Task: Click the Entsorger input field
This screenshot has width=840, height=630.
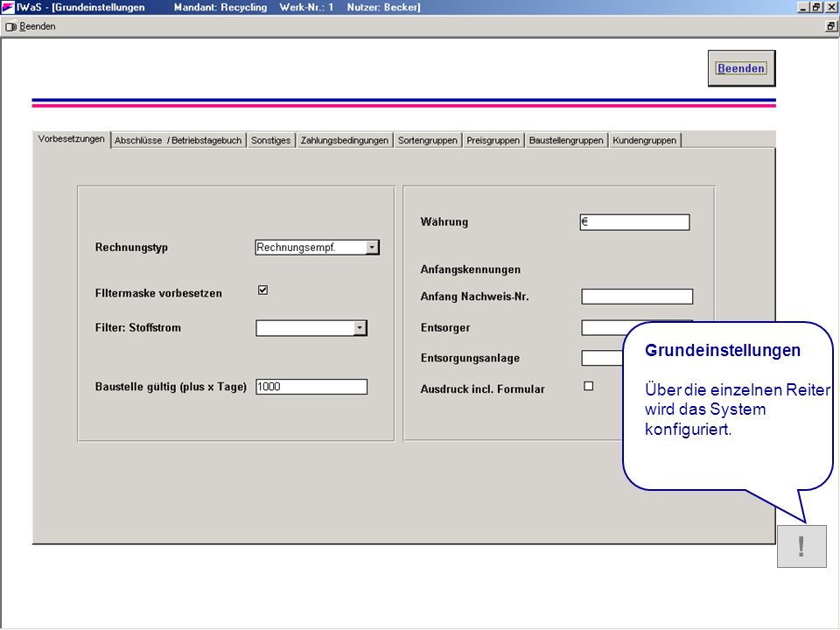Action: (x=604, y=327)
